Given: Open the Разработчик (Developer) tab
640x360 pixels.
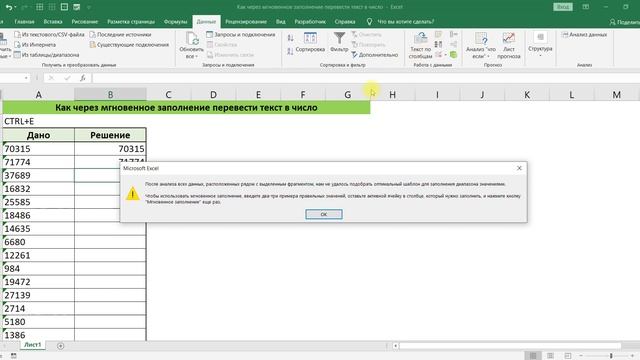Looking at the screenshot, I should click(310, 22).
